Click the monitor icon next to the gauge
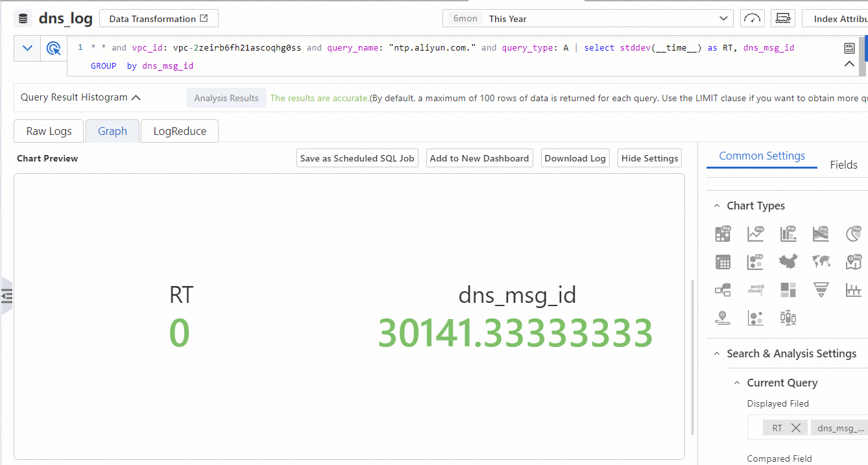This screenshot has width=868, height=465. pyautogui.click(x=783, y=19)
